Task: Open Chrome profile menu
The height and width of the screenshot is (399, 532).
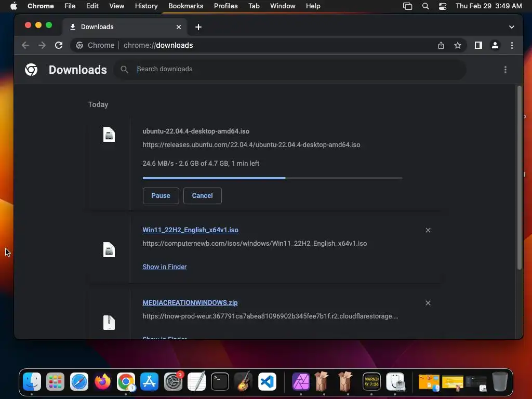Action: (x=495, y=45)
